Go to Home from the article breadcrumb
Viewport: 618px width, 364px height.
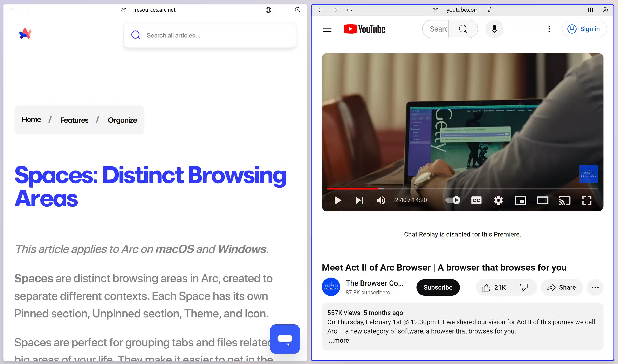[x=31, y=119]
